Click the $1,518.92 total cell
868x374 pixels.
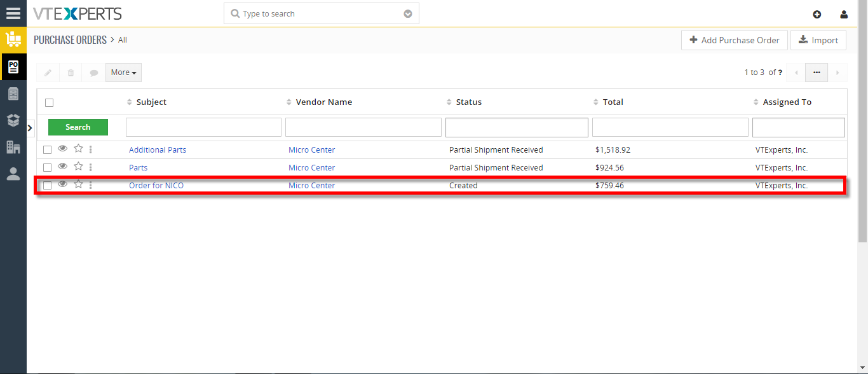pos(613,150)
